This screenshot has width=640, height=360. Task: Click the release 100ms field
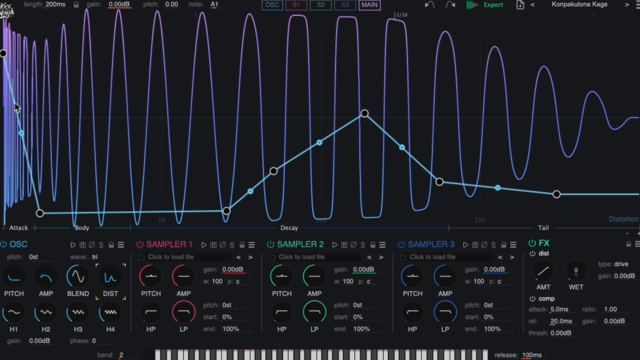532,355
